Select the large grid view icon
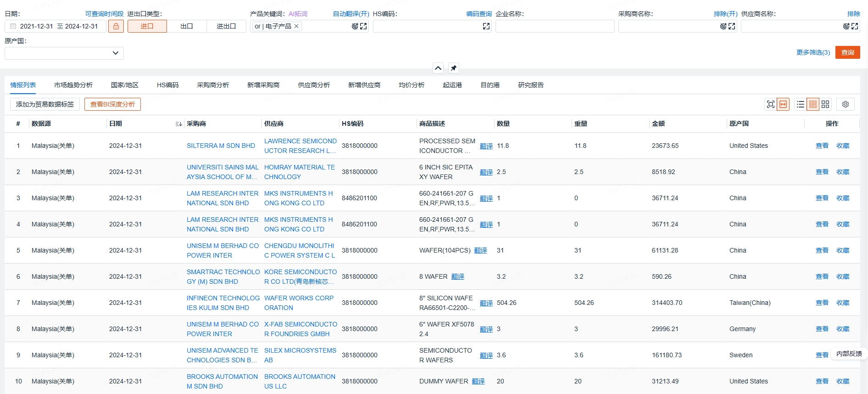Image resolution: width=868 pixels, height=394 pixels. (x=825, y=104)
